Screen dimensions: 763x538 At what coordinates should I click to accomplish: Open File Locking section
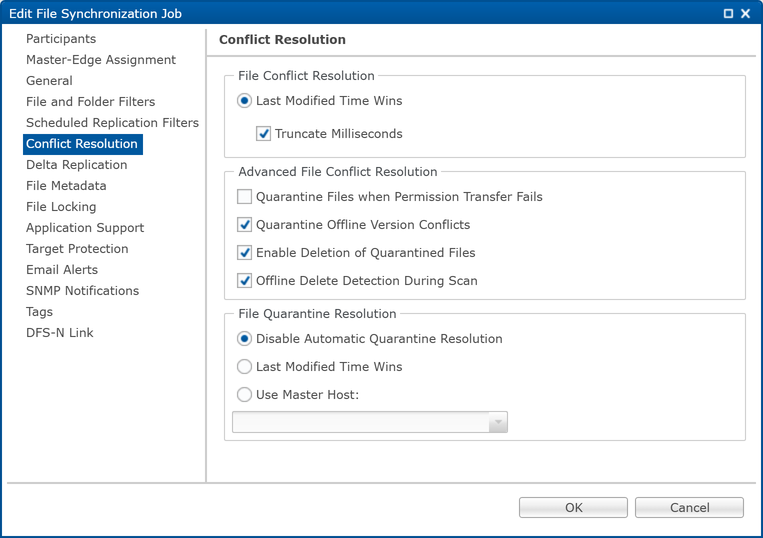(61, 207)
